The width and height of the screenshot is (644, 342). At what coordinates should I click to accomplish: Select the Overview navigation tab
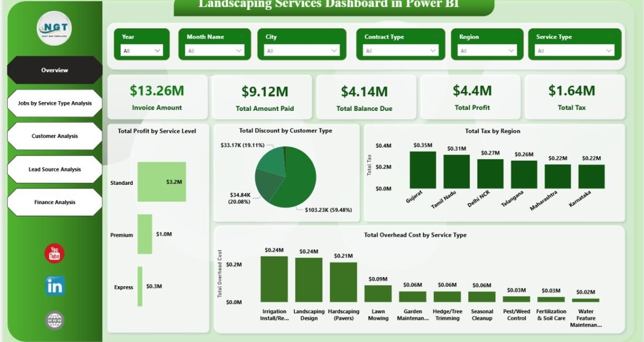[55, 70]
